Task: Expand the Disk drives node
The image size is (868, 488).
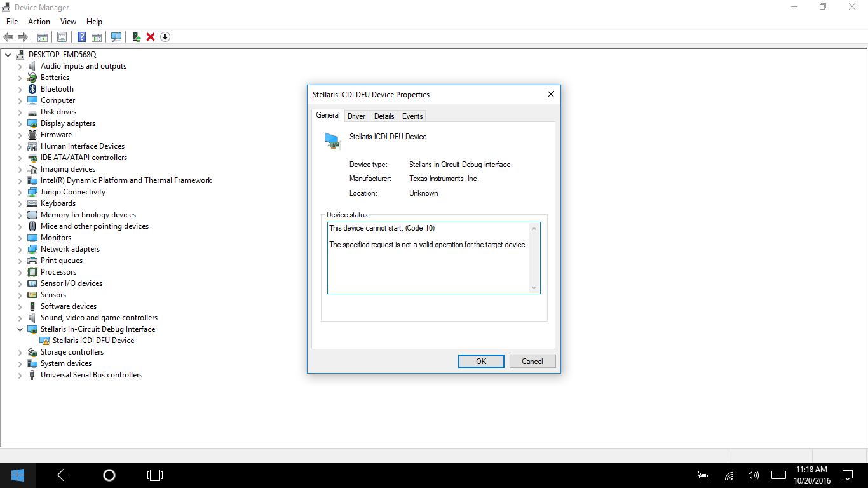Action: [20, 112]
